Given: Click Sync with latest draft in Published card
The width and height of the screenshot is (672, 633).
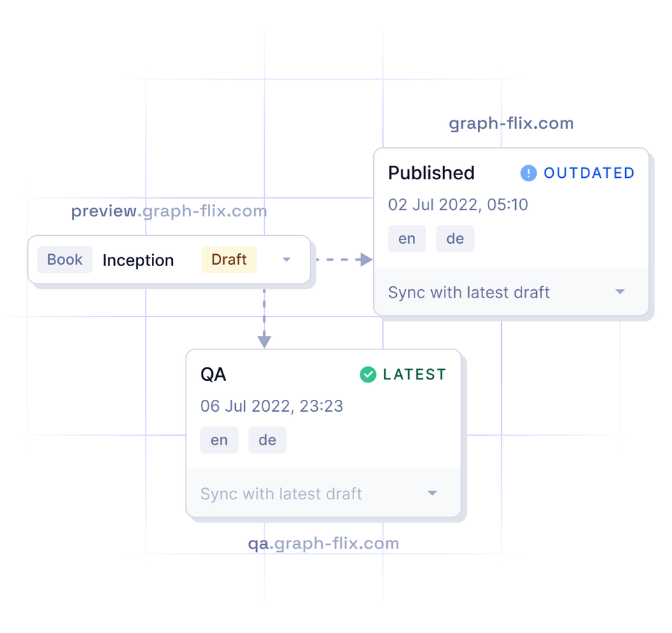Looking at the screenshot, I should click(469, 292).
